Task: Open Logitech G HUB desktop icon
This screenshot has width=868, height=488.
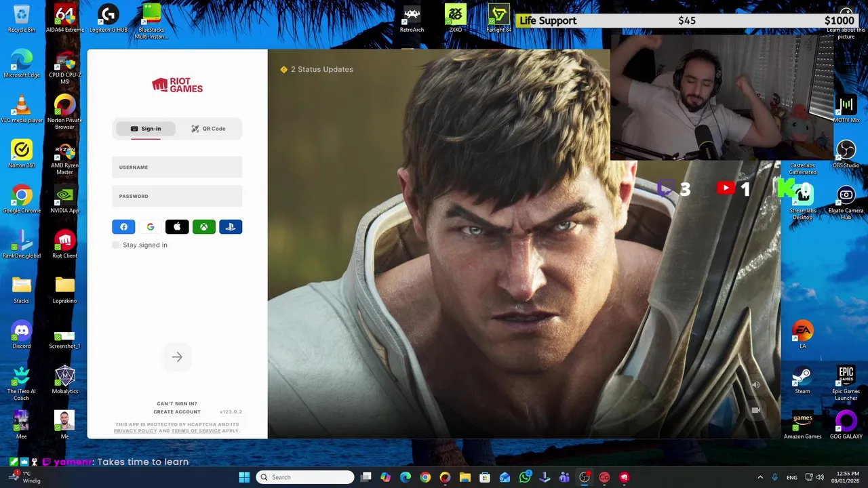Action: (108, 19)
